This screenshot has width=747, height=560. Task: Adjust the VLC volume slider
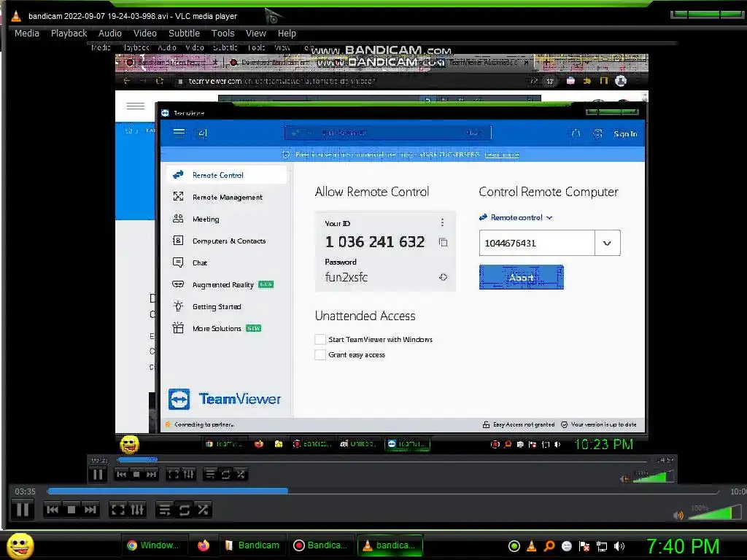715,513
